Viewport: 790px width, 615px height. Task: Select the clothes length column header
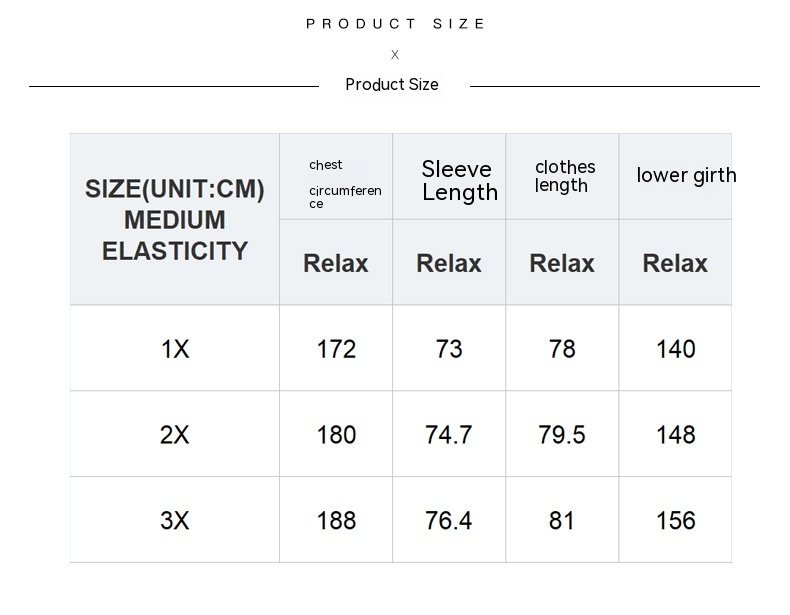564,176
